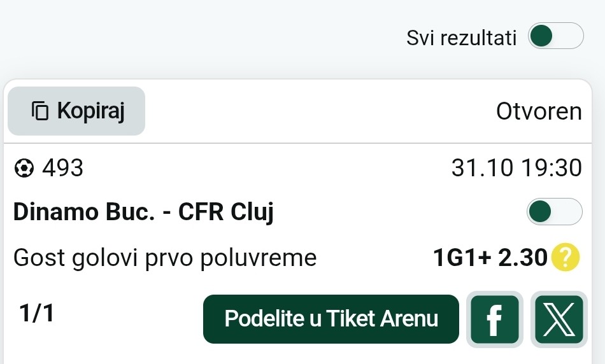Viewport: 605px width, 364px height.
Task: Click Gost golovi prvo poluvreme market
Action: click(x=165, y=258)
